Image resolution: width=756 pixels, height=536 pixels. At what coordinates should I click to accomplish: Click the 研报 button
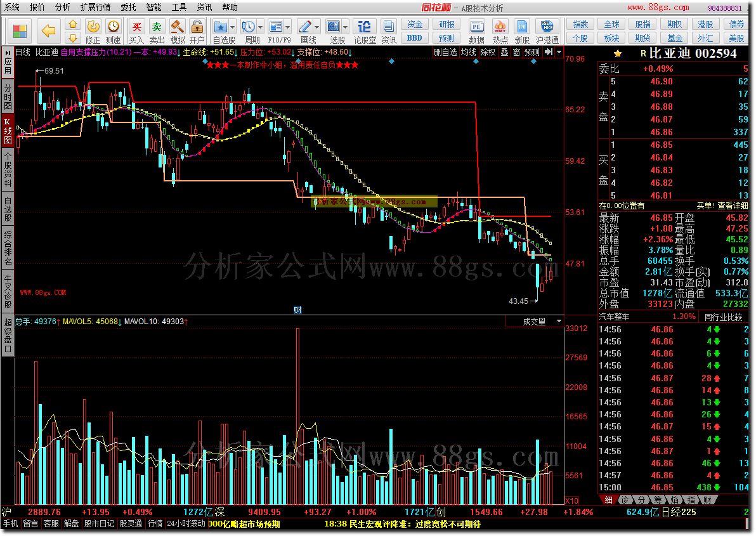tap(446, 24)
